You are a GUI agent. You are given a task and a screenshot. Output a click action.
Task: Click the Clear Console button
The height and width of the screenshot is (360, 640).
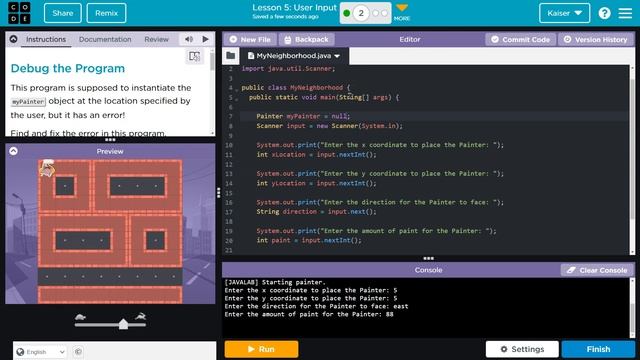coord(597,270)
